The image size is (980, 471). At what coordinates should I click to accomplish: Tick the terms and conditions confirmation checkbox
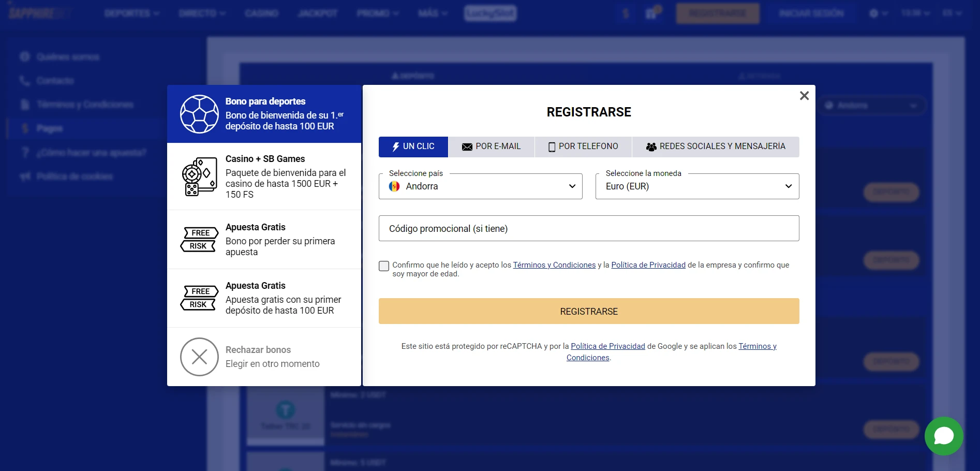point(384,266)
